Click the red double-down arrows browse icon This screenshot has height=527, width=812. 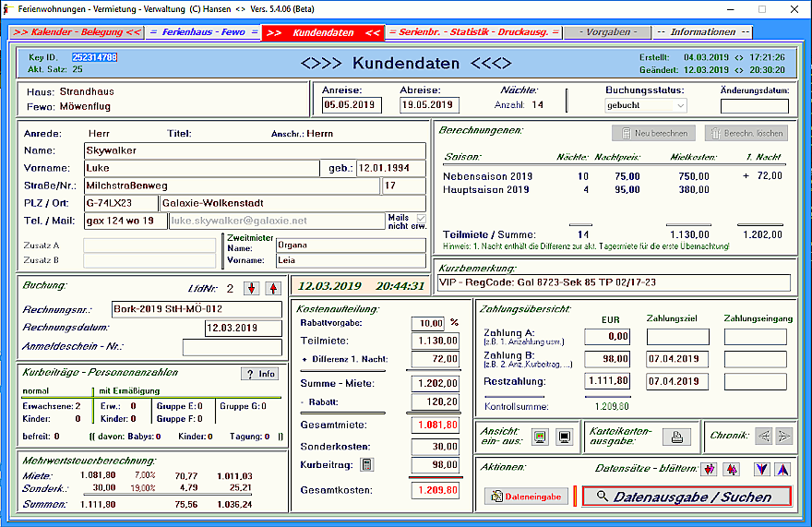tap(708, 469)
